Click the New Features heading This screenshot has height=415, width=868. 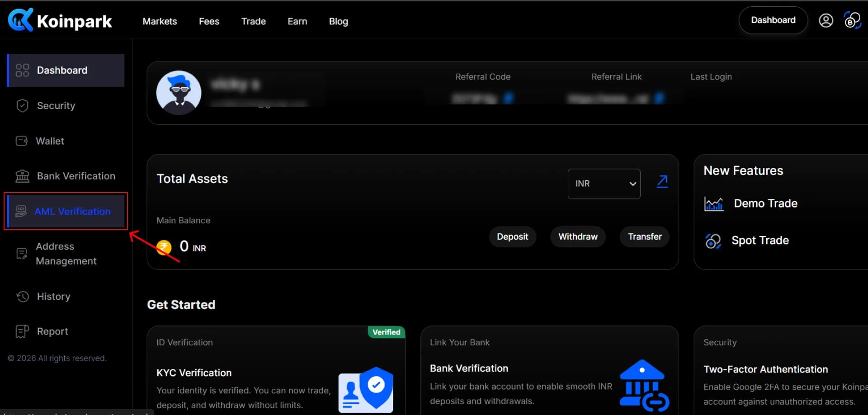743,170
